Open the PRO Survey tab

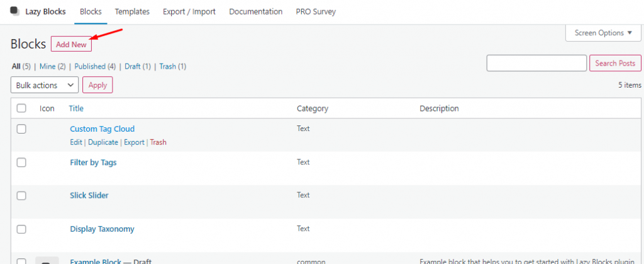tap(316, 12)
